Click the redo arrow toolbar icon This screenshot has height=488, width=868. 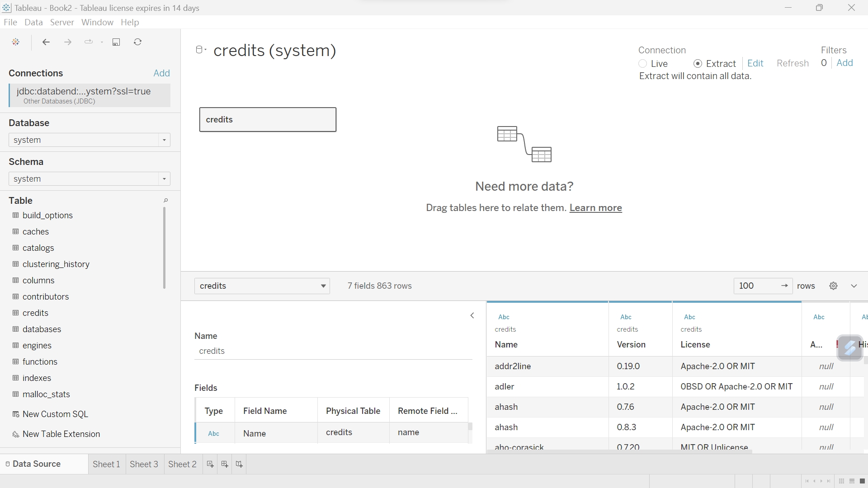[89, 42]
